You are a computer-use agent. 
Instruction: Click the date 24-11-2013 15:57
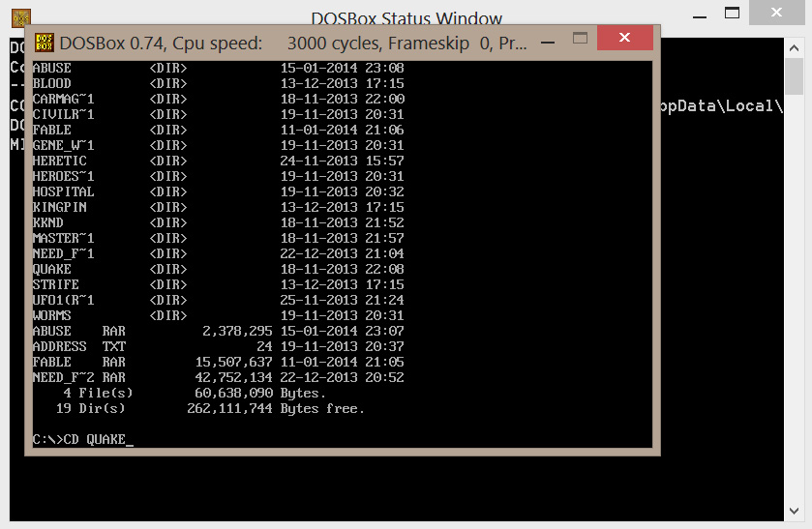pyautogui.click(x=343, y=161)
